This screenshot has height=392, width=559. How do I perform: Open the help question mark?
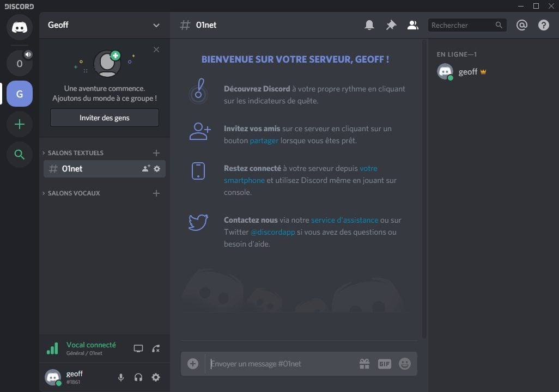[543, 25]
